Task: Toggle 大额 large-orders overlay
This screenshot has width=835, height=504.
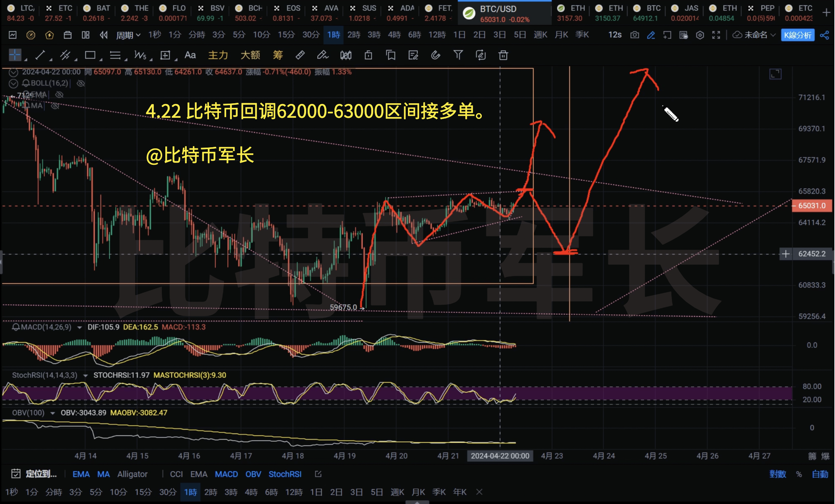Action: 250,55
